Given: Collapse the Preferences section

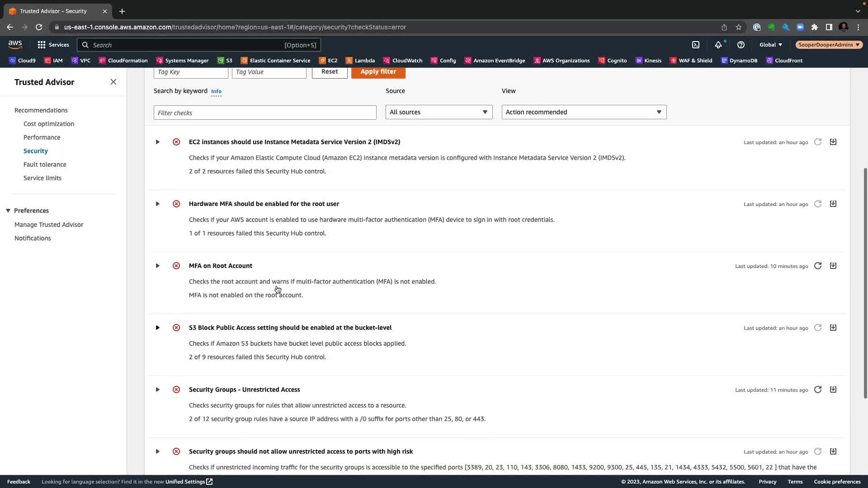Looking at the screenshot, I should tap(8, 211).
